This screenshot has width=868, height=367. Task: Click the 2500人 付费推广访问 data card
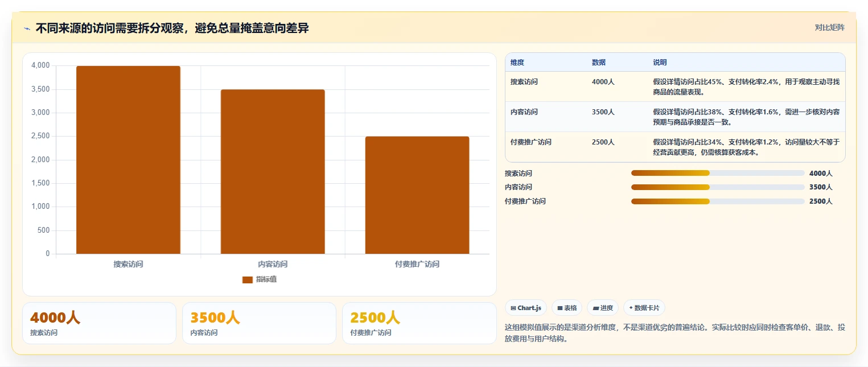click(419, 323)
